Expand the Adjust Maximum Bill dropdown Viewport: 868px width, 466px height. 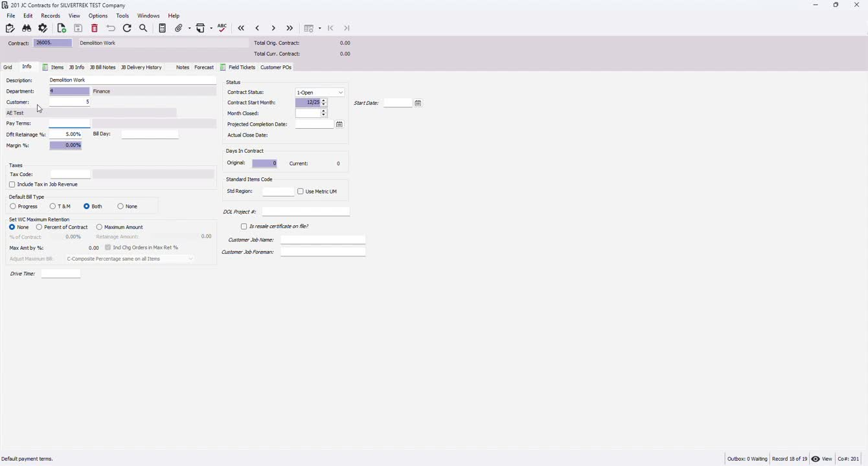tap(190, 259)
